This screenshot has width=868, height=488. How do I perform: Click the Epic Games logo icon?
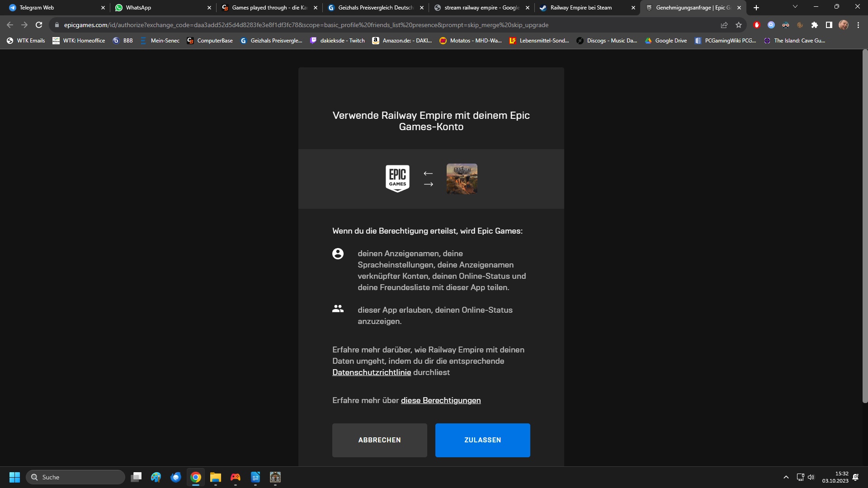coord(397,179)
